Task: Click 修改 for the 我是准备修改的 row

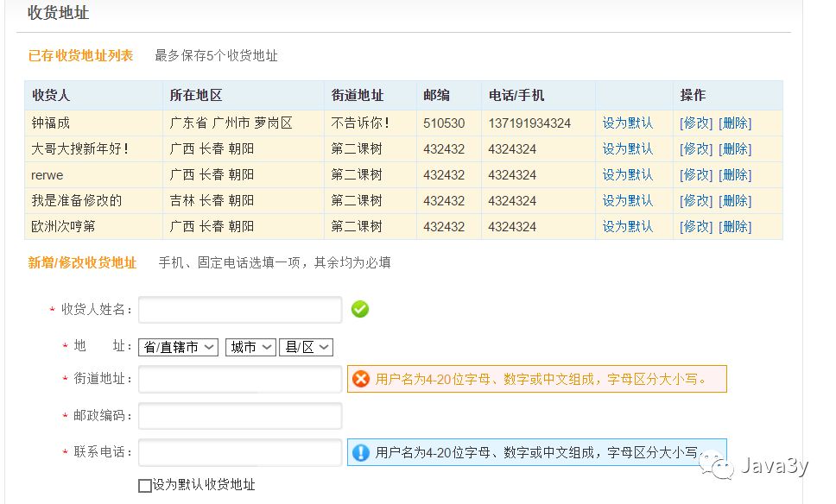Action: click(696, 201)
